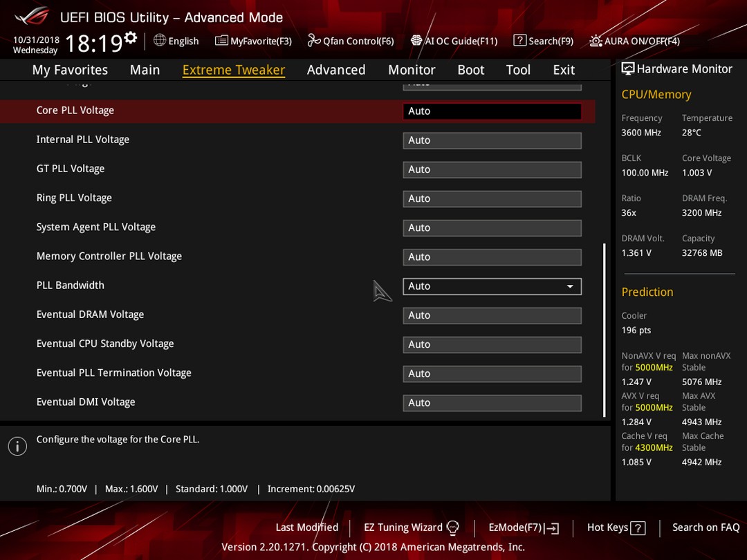Click Eventual DMI Voltage field

[492, 402]
